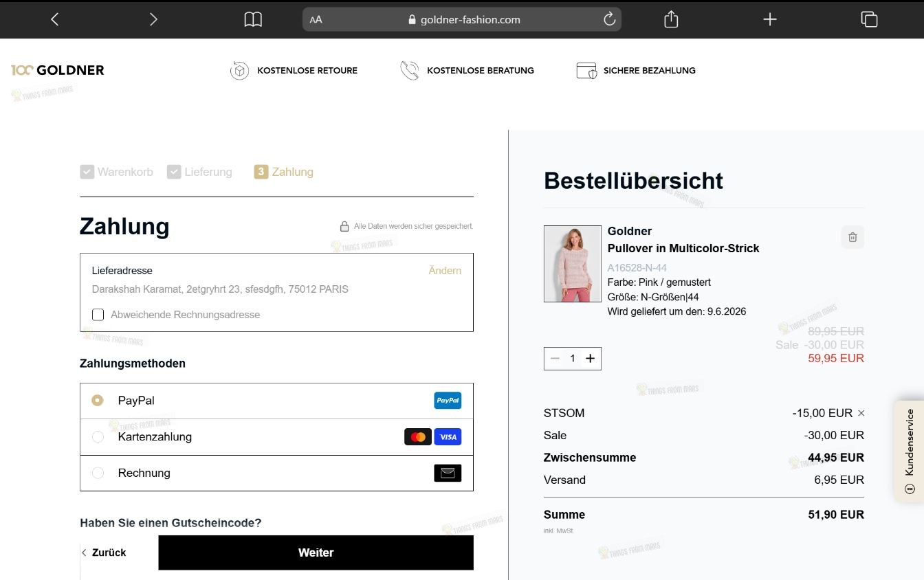Click the Mastercard logo icon
Image resolution: width=924 pixels, height=580 pixels.
click(x=418, y=437)
